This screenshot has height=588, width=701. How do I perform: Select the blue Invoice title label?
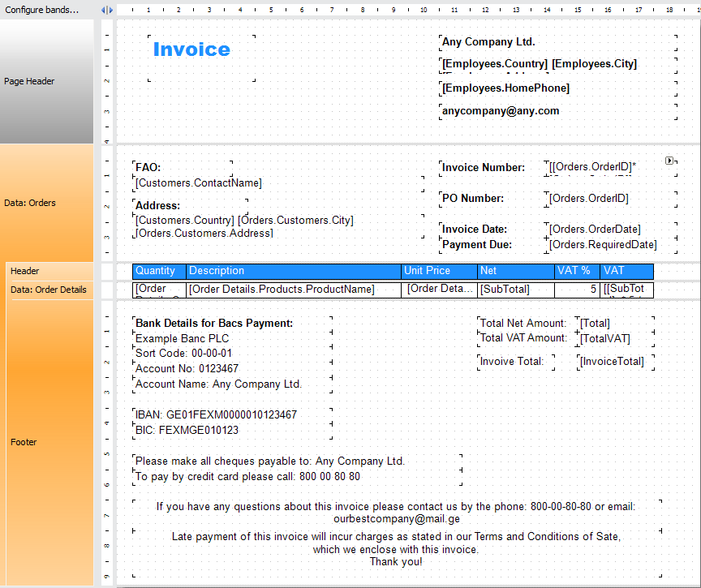pos(191,49)
